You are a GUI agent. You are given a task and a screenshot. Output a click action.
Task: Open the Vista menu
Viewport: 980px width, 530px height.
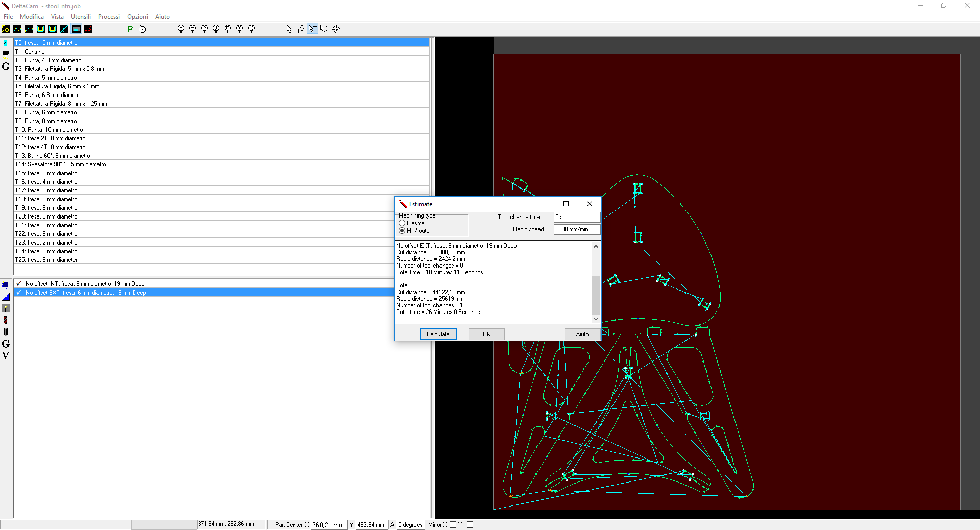pyautogui.click(x=57, y=17)
